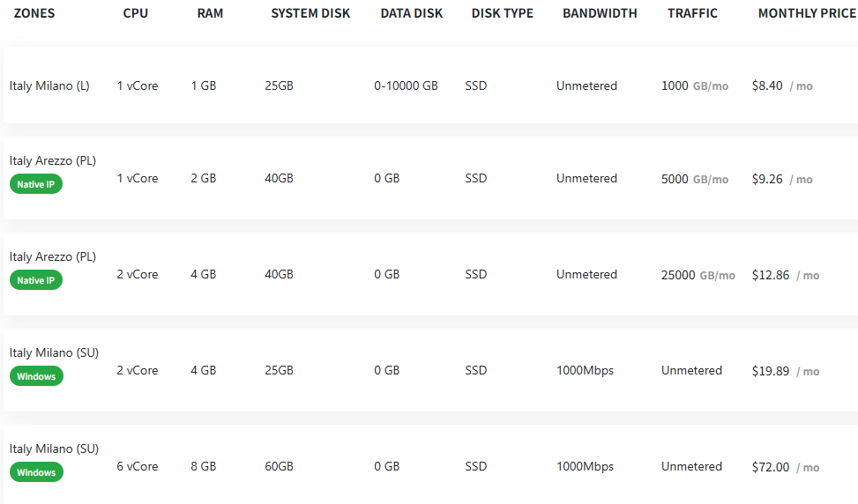858x504 pixels.
Task: Click the 6 vCore CPU value
Action: (138, 466)
